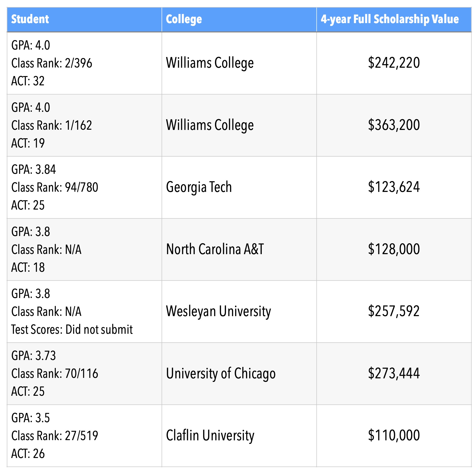Click the College column header
Image resolution: width=476 pixels, height=473 pixels.
point(184,19)
